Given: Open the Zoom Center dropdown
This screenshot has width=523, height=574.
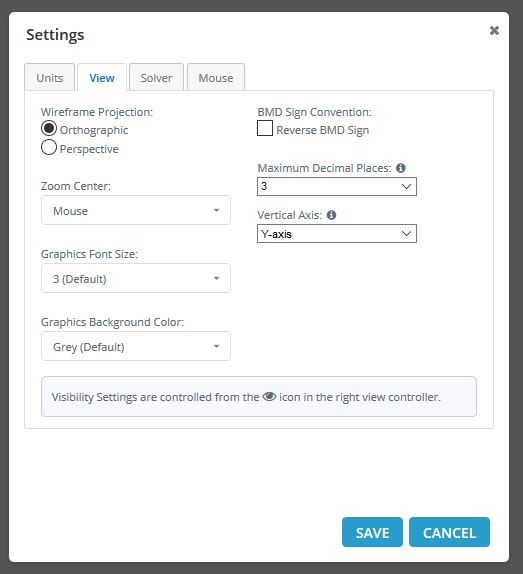Looking at the screenshot, I should 136,210.
